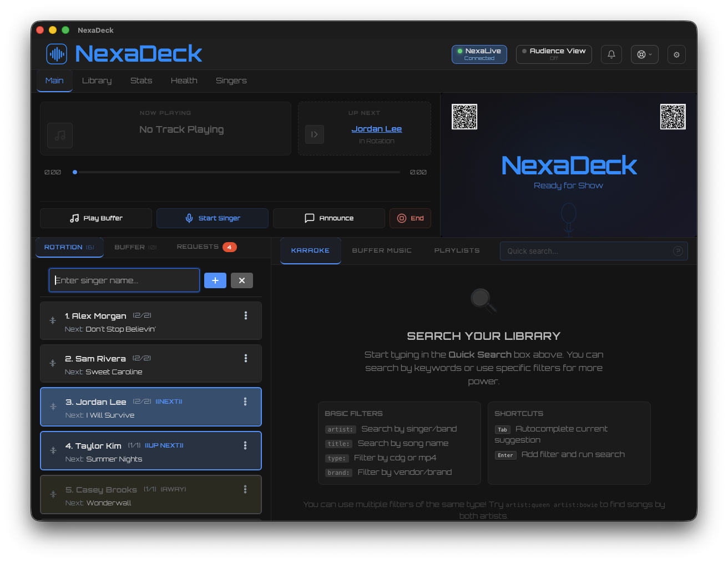Image resolution: width=728 pixels, height=562 pixels.
Task: Click the Quick search help icon
Action: coord(678,251)
